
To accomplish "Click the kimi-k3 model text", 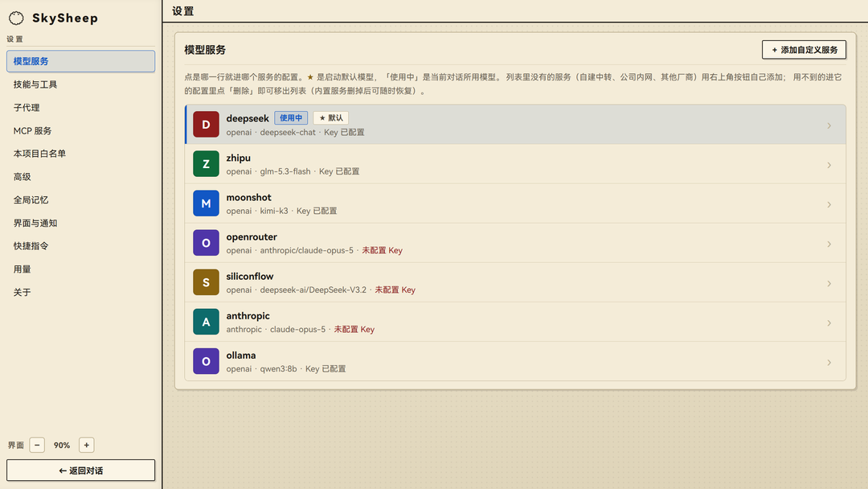I will 274,211.
